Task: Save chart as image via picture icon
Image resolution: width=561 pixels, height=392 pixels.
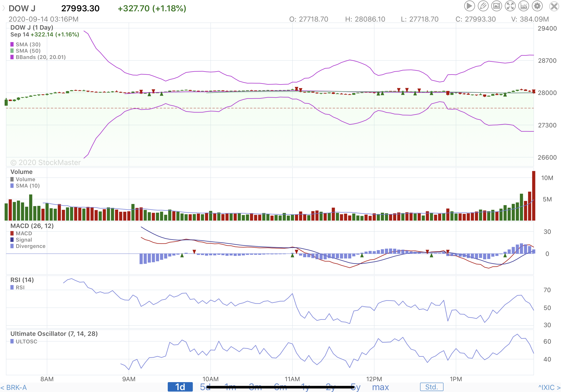Action: (x=496, y=6)
